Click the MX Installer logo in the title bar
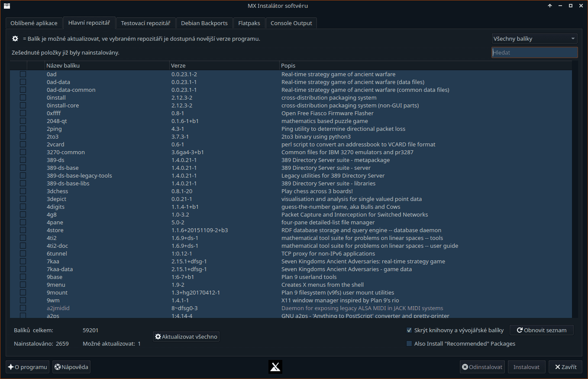The height and width of the screenshot is (379, 588). 6,6
